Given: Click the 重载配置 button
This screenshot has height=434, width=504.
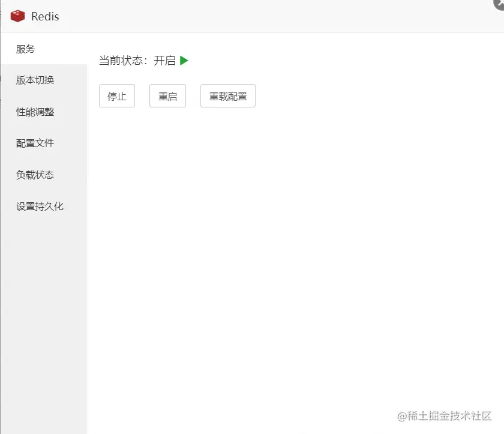Looking at the screenshot, I should [228, 96].
